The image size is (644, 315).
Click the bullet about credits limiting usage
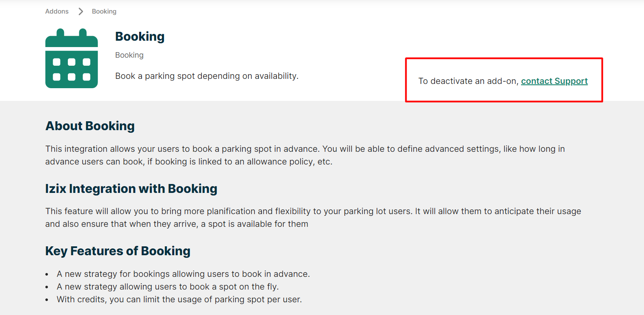(x=179, y=299)
